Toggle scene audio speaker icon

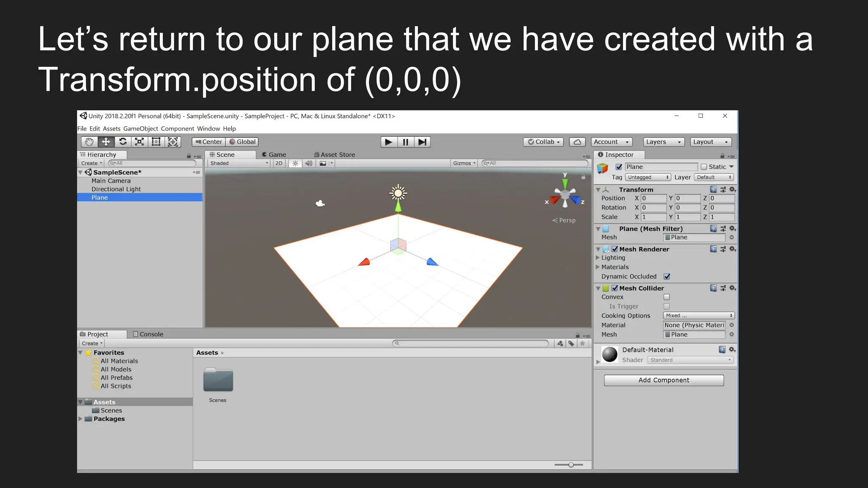point(309,163)
